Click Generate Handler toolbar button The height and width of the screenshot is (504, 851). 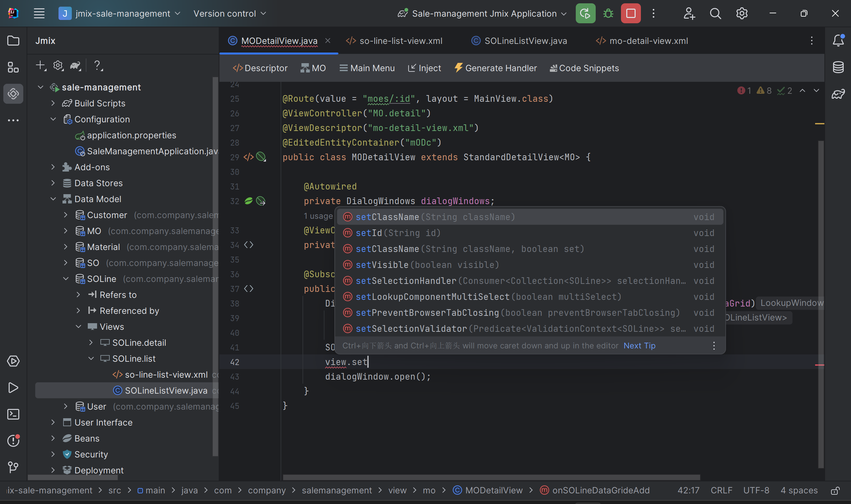click(x=495, y=68)
